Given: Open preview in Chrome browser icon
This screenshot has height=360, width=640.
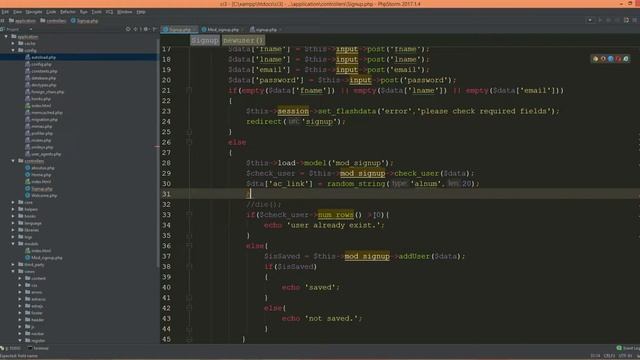Looking at the screenshot, I should click(596, 59).
